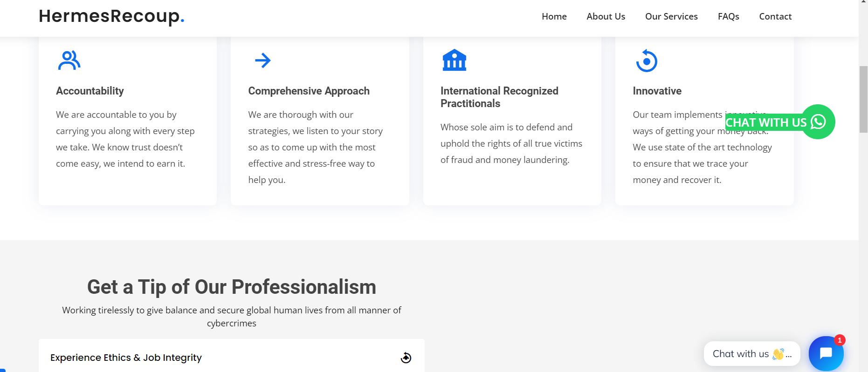Go to the Home page
This screenshot has height=372, width=868.
(554, 17)
